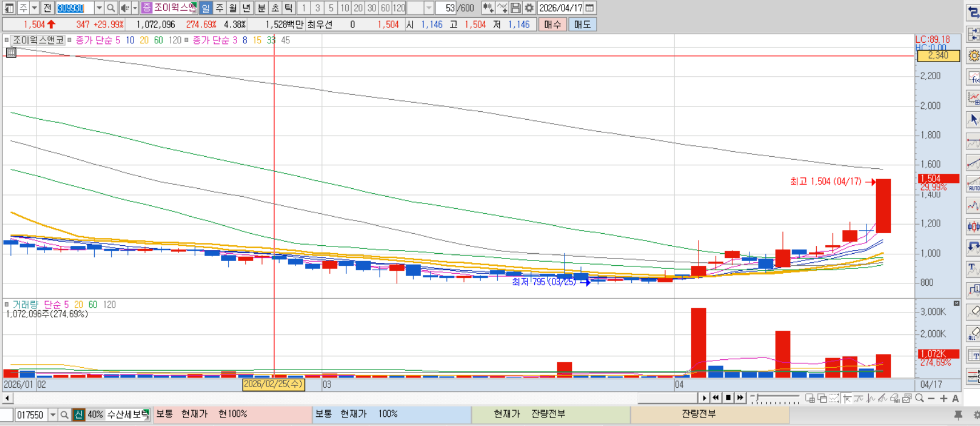The image size is (980, 426).
Task: Zoom out the chart with minus icon
Action: pyautogui.click(x=931, y=399)
